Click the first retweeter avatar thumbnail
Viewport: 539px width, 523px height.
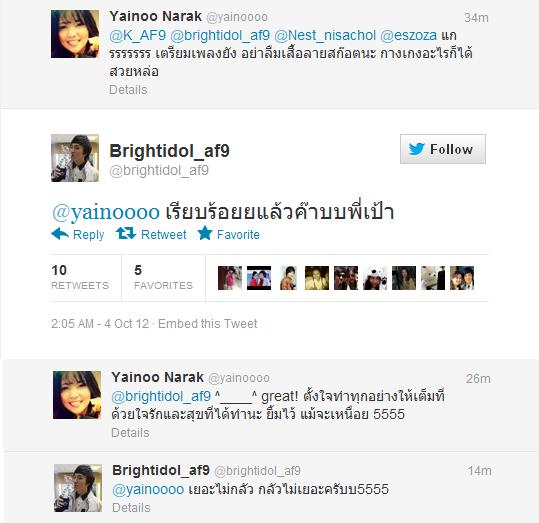(x=230, y=278)
